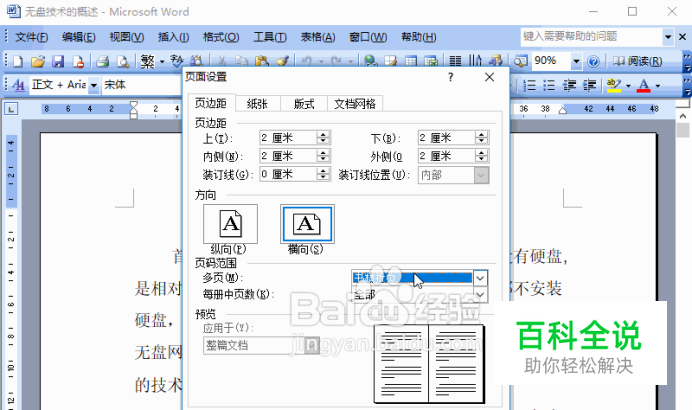
Task: Open the 繁 conversion dropdown arrow
Action: coord(162,61)
